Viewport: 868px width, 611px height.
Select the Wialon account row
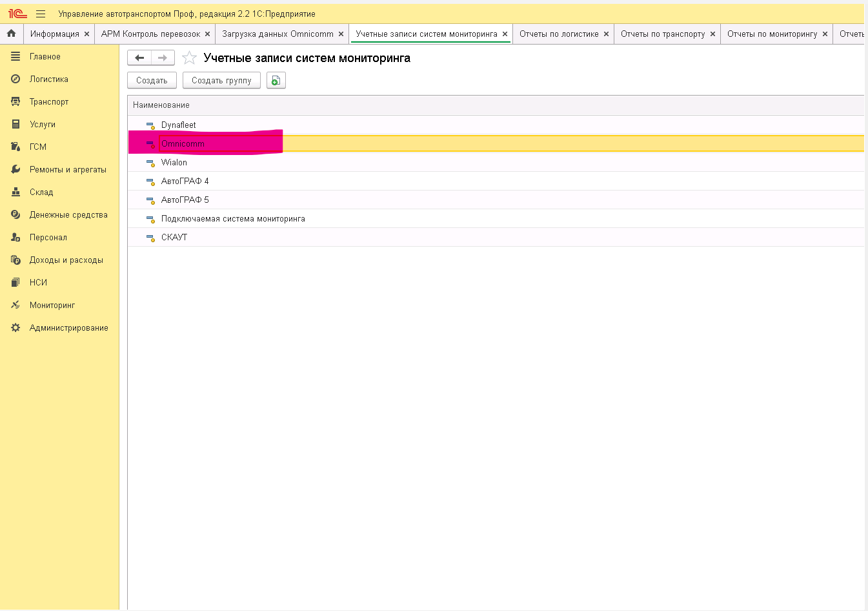click(x=174, y=163)
